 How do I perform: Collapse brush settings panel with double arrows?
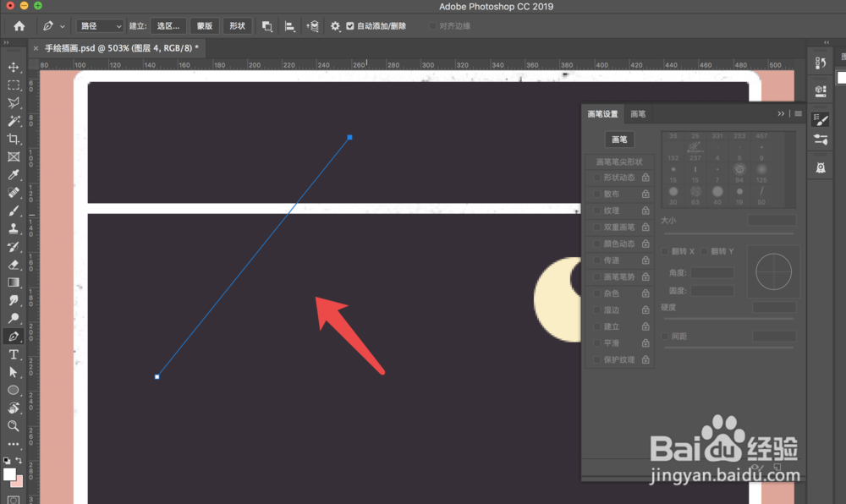tap(781, 113)
